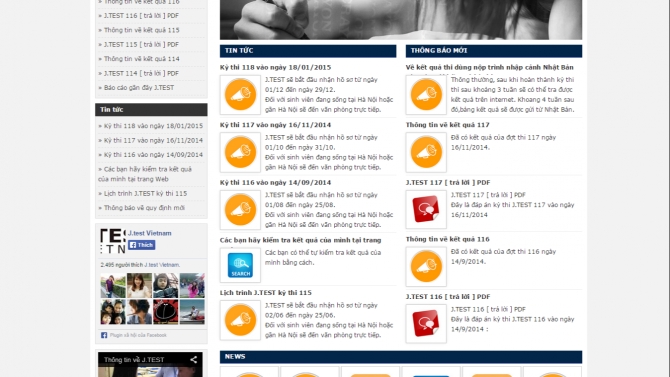Click the grayscale banner image at top

click(401, 20)
